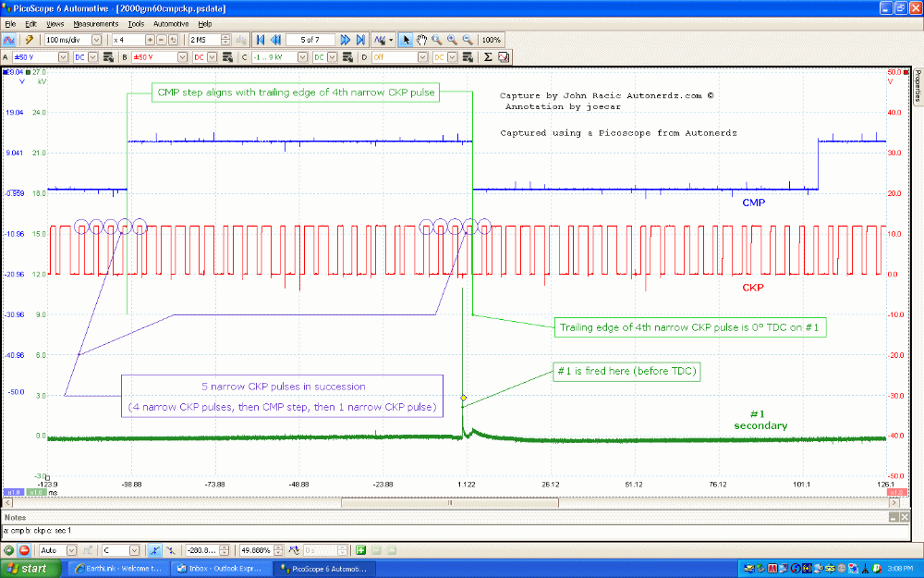Viewport: 924px width, 578px height.
Task: Advance to the next waveform buffer
Action: [345, 40]
